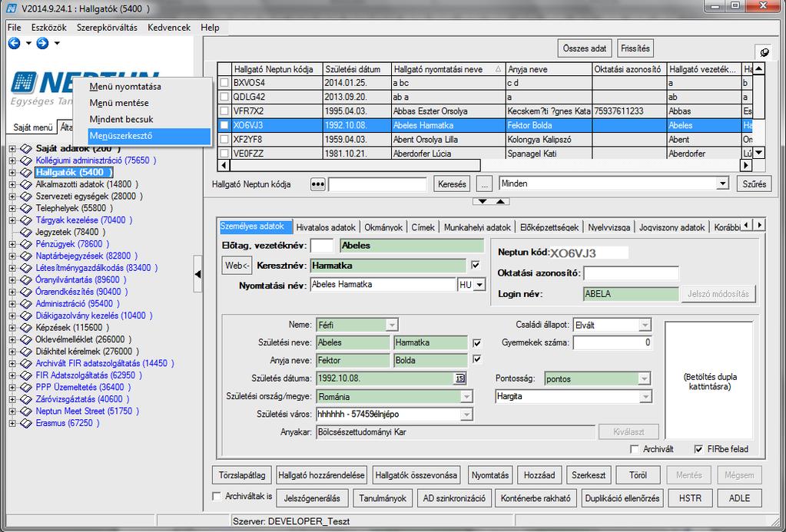Open the Minden filter dropdown
786x532 pixels.
(x=722, y=183)
